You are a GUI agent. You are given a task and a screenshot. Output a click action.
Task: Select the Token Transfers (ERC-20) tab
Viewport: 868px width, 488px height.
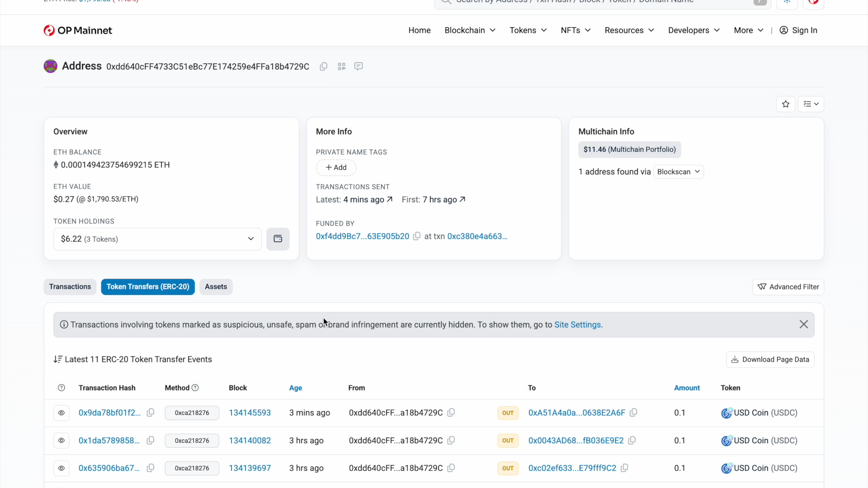click(x=148, y=287)
